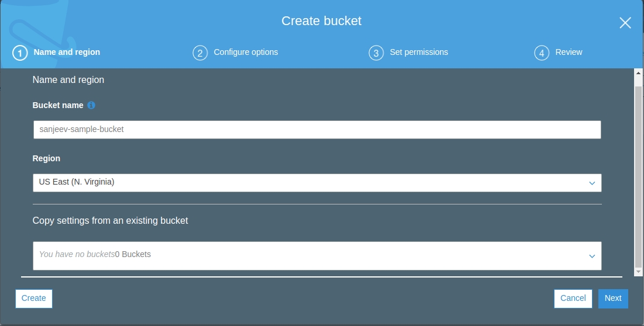Go to Configure options step
Viewport: 644px width, 326px height.
tap(246, 53)
